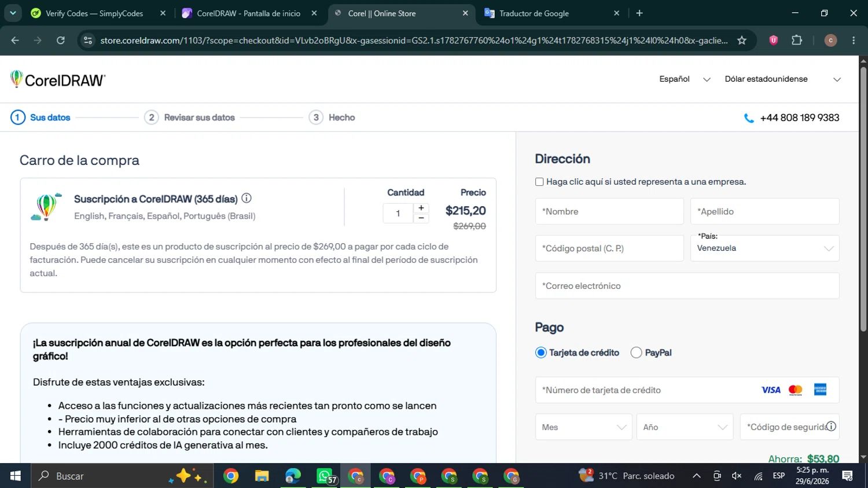The width and height of the screenshot is (868, 488).
Task: Click the weather widget 31°C Parc. soleado
Action: coord(627,476)
